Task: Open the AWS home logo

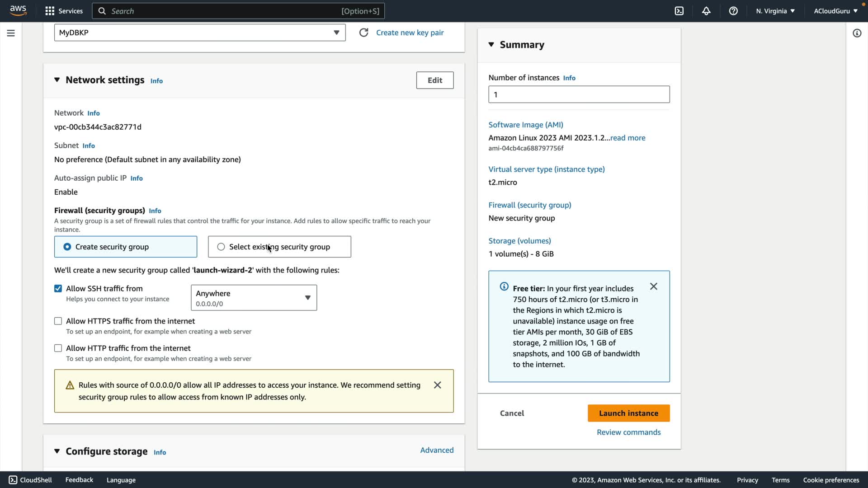Action: pos(18,10)
